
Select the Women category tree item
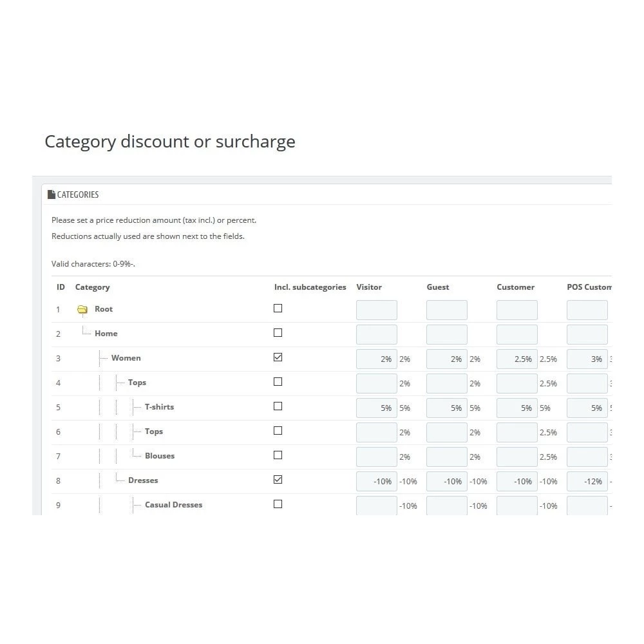126,358
